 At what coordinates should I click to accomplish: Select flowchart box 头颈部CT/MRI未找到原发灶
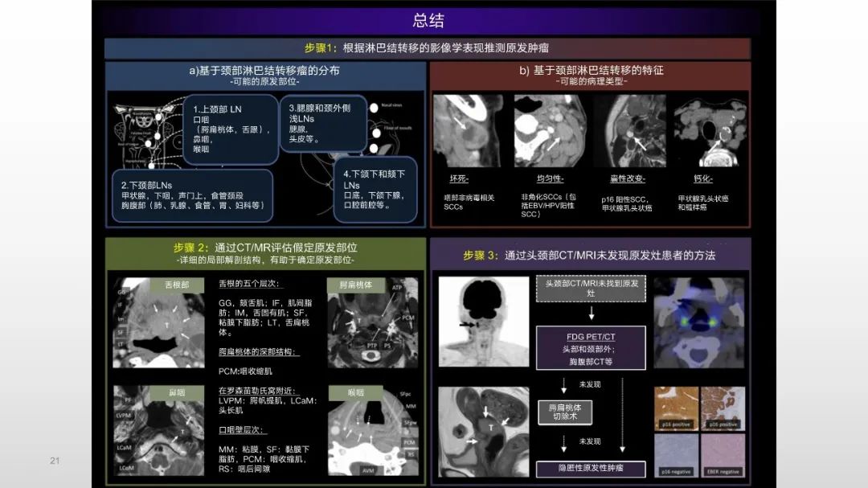click(591, 289)
